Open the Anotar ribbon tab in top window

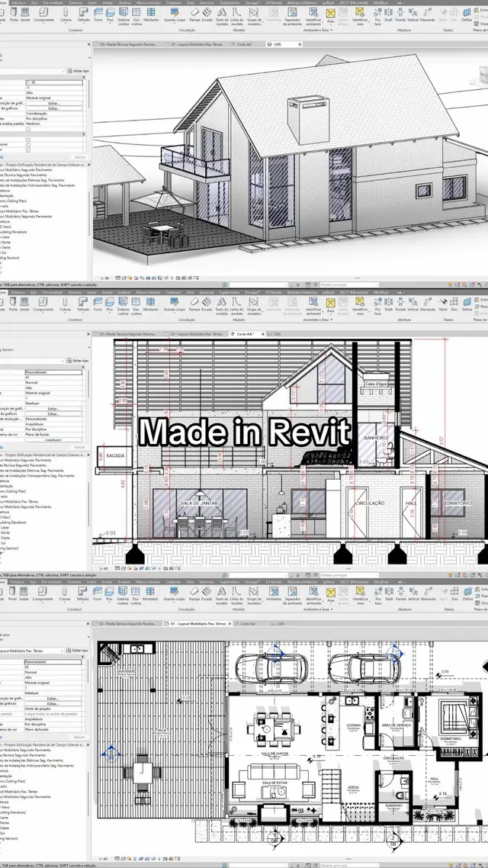[x=108, y=3]
